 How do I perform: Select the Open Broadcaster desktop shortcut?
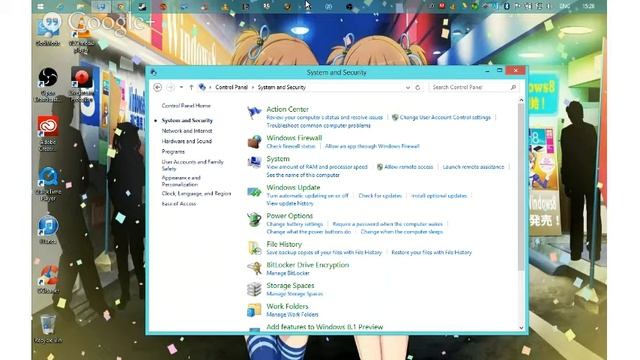click(x=48, y=84)
